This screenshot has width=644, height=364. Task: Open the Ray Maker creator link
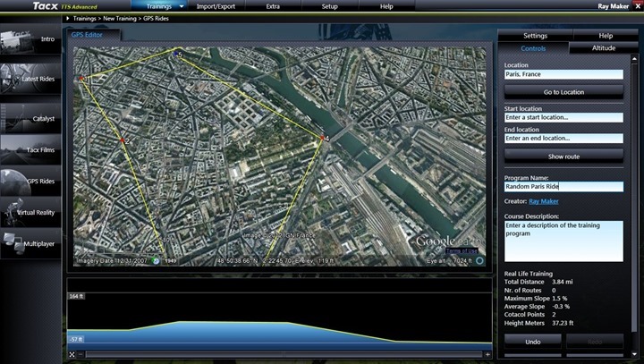coord(544,201)
